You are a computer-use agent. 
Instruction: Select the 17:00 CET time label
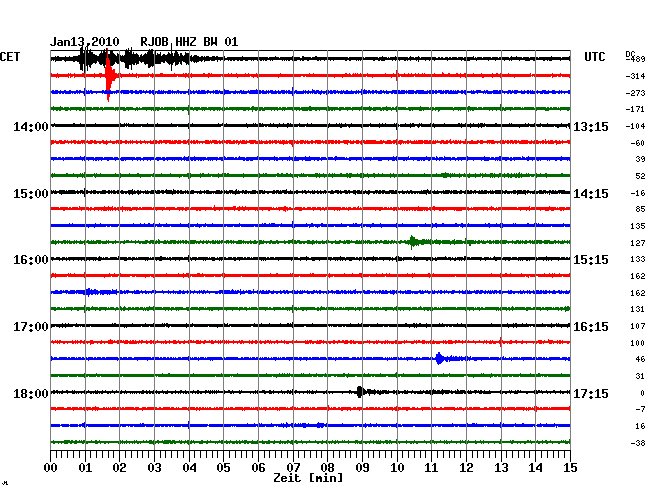coord(31,327)
